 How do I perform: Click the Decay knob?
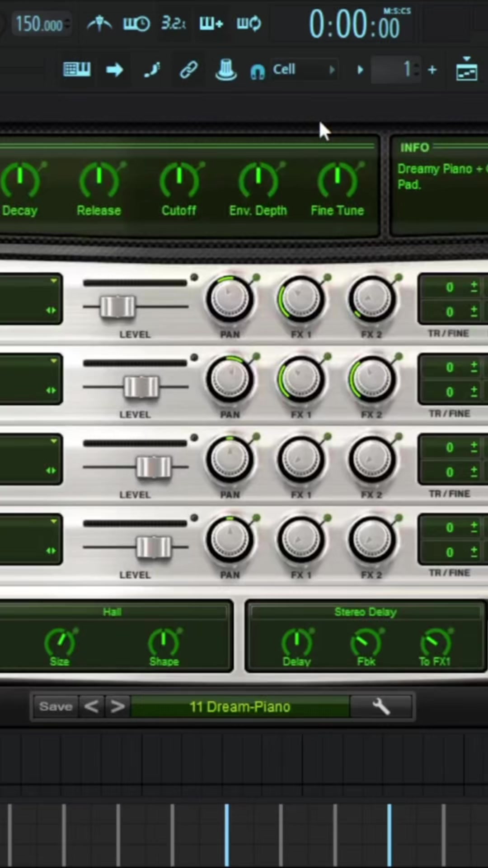click(20, 180)
